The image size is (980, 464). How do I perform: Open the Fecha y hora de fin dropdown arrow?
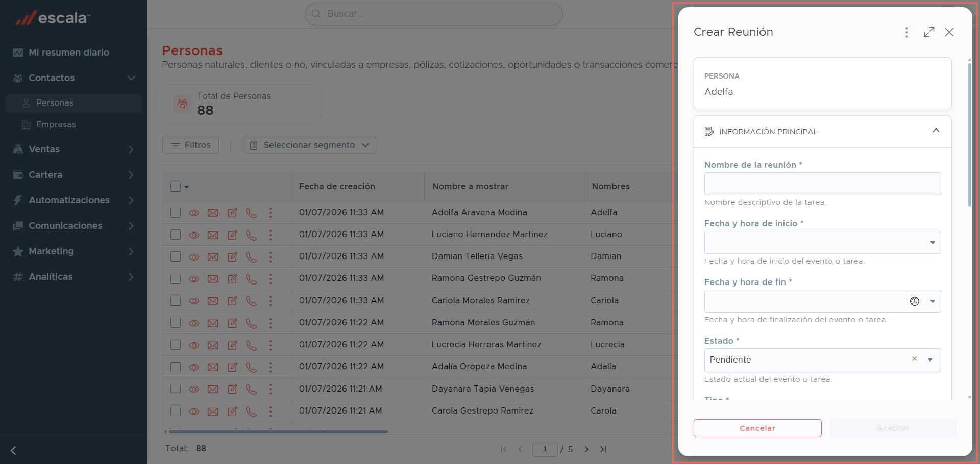point(933,301)
